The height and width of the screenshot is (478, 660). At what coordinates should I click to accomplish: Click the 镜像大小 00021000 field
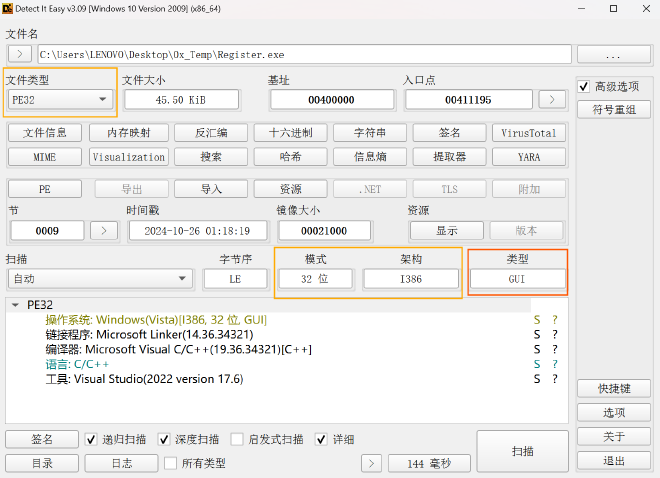pyautogui.click(x=324, y=231)
